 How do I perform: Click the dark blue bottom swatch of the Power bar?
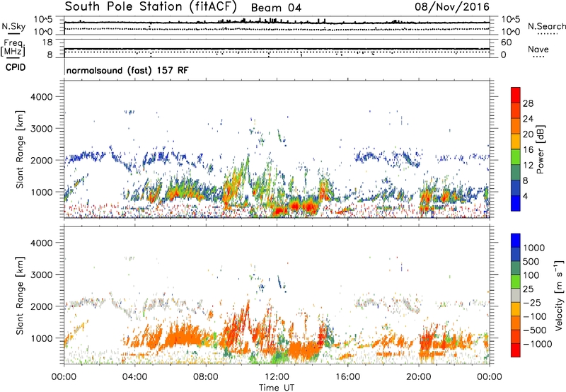tap(516, 203)
